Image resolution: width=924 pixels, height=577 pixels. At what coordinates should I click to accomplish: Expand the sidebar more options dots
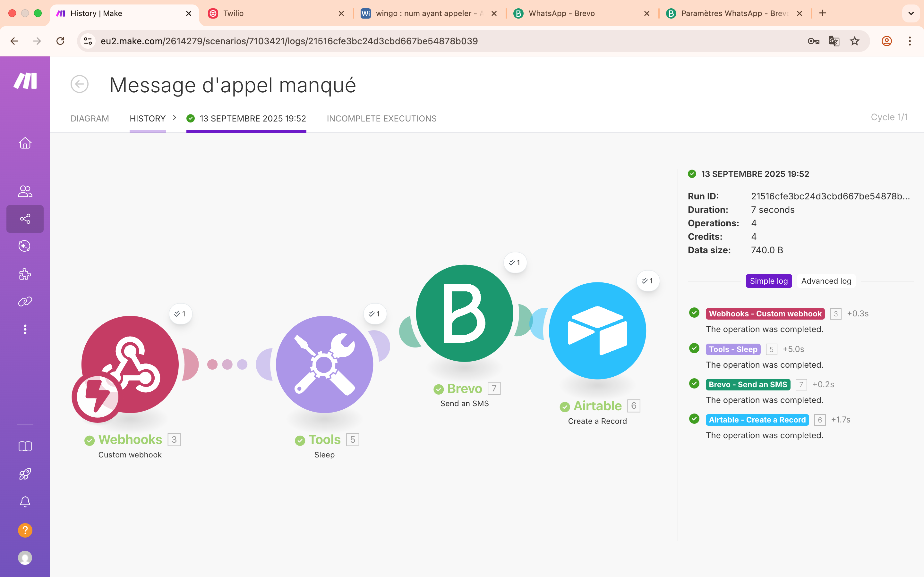point(25,329)
